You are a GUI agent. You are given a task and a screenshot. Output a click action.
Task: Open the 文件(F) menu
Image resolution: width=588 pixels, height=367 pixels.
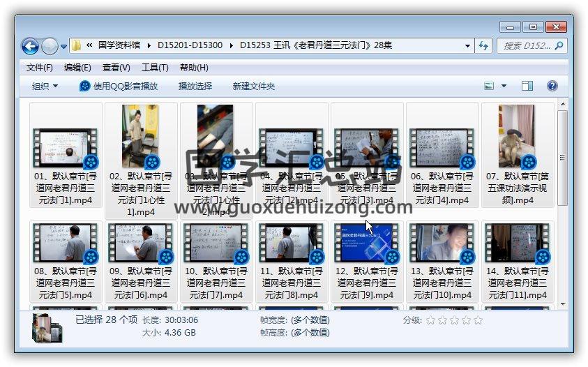[x=40, y=68]
